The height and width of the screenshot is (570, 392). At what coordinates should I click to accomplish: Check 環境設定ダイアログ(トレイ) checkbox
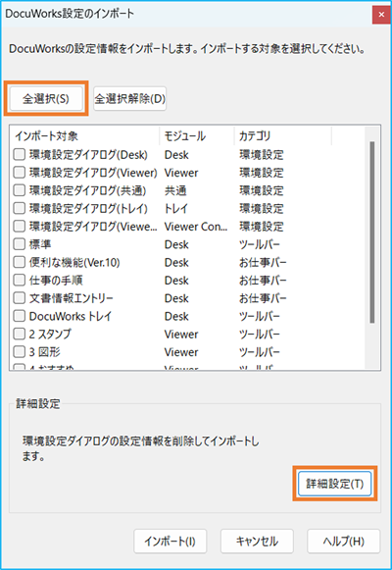(x=20, y=208)
